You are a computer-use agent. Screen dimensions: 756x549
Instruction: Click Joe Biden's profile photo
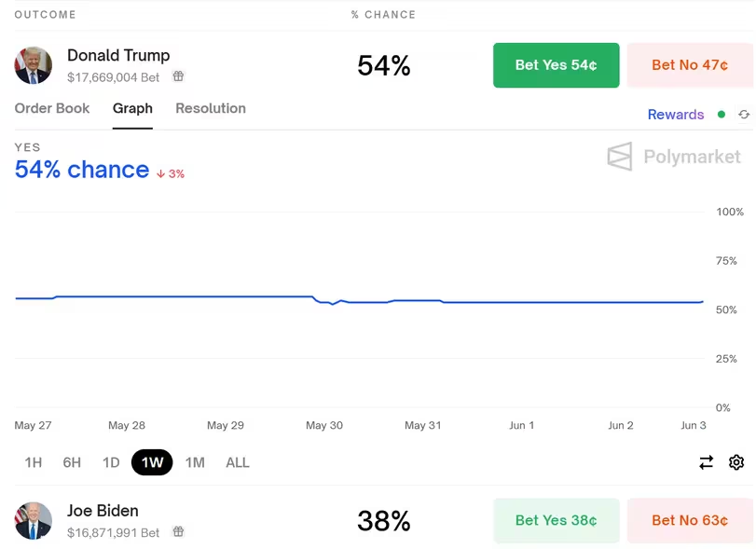pos(34,520)
